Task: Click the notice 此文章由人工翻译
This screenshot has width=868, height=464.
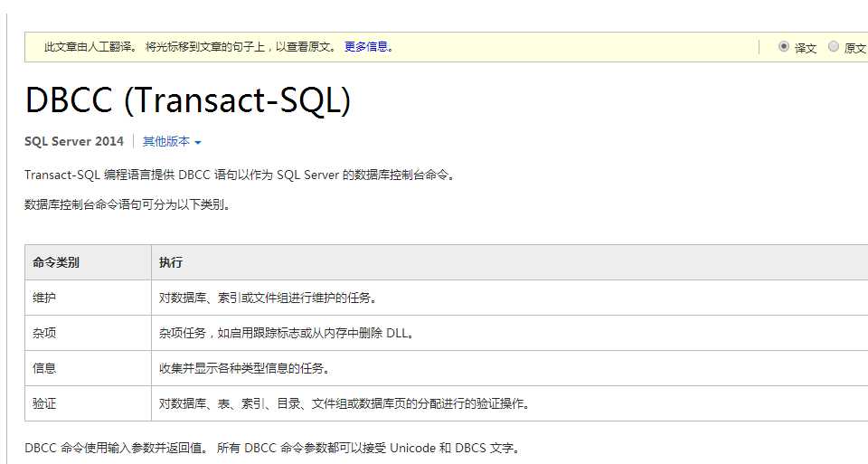Action: click(91, 47)
